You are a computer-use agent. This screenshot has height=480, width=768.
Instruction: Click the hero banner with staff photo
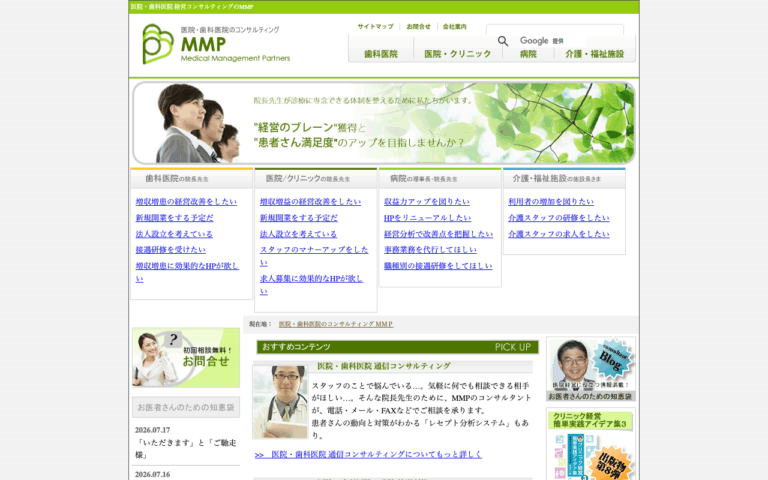click(x=384, y=122)
